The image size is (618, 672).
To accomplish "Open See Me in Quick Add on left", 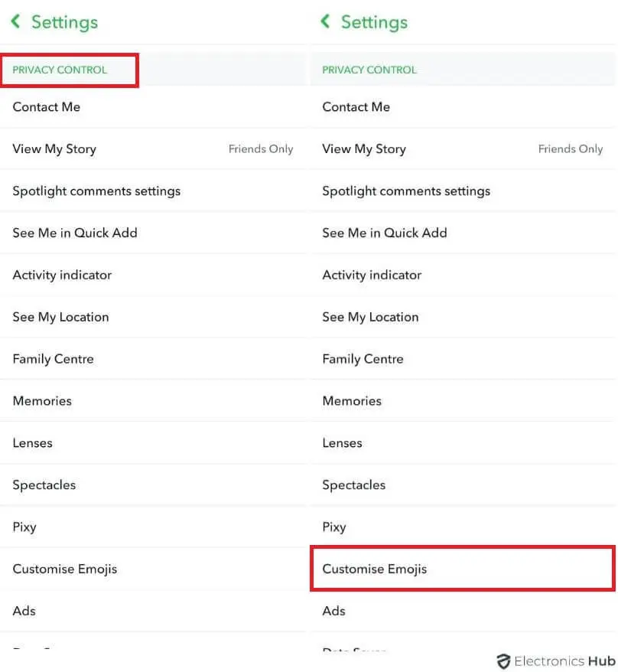I will [153, 233].
